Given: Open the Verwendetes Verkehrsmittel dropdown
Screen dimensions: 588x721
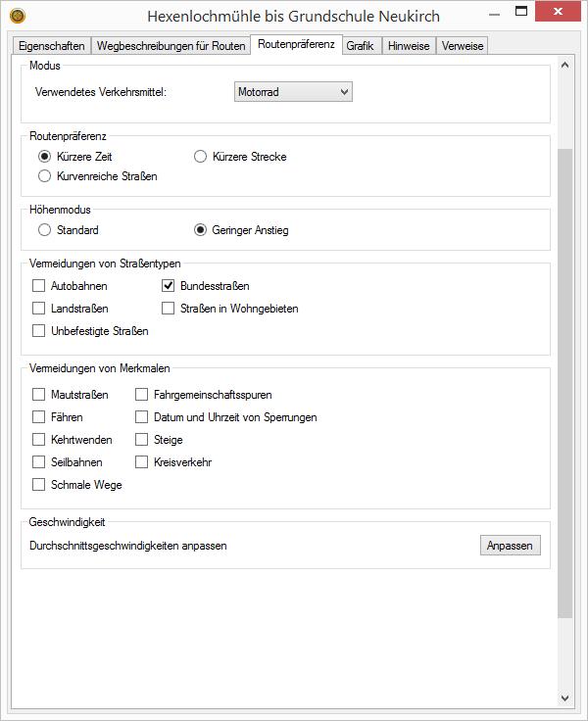Looking at the screenshot, I should pos(293,91).
